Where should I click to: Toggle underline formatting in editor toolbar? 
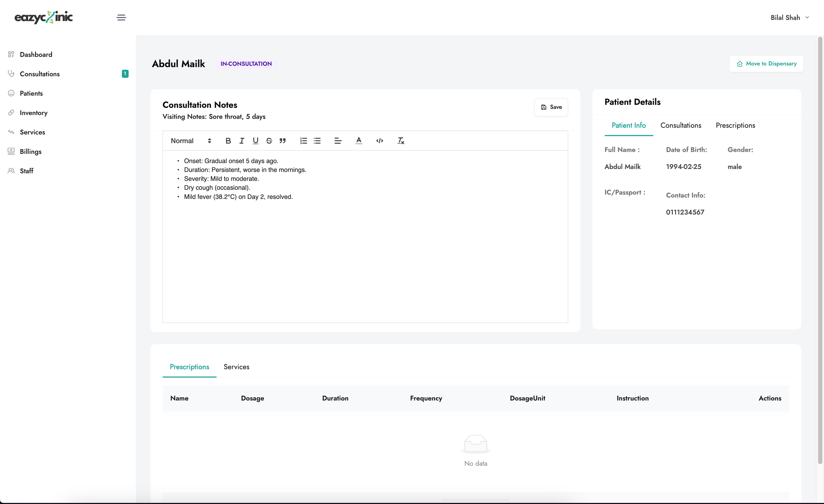coord(256,141)
